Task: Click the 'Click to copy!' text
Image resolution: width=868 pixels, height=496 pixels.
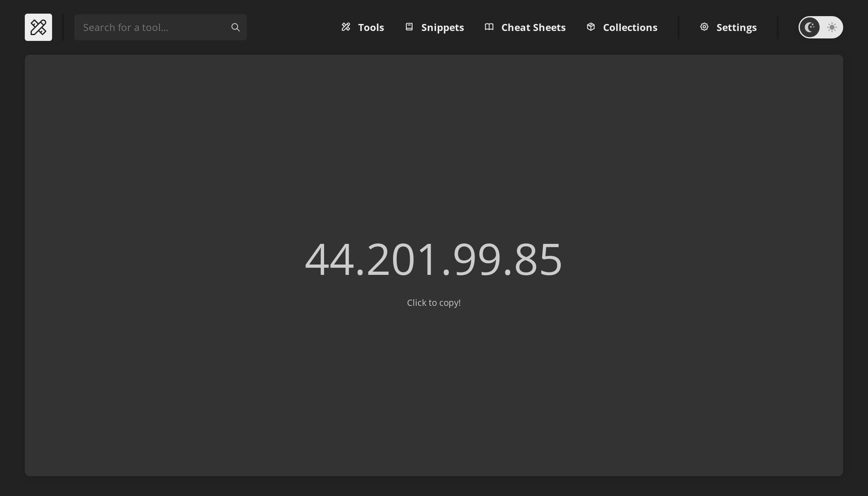Action: pos(434,303)
